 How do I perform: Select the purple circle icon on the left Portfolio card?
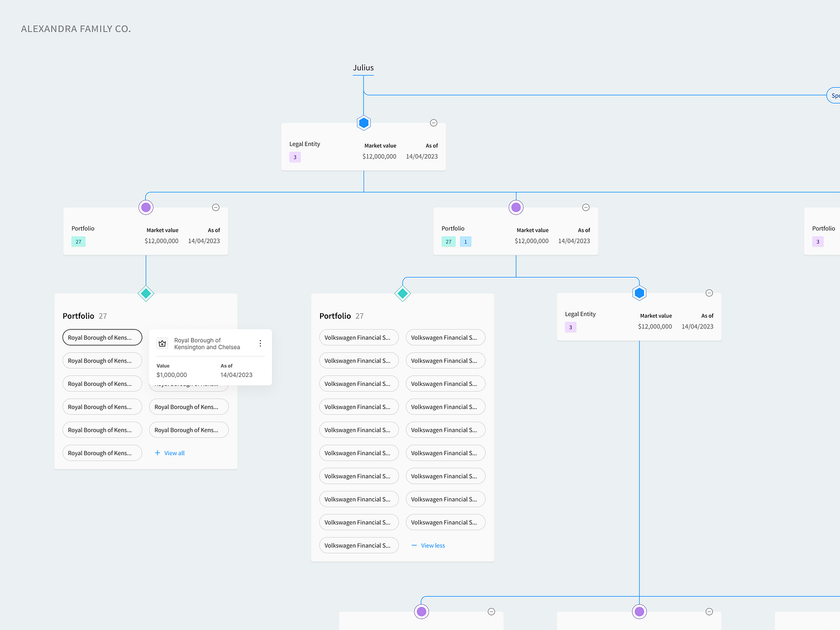point(146,207)
